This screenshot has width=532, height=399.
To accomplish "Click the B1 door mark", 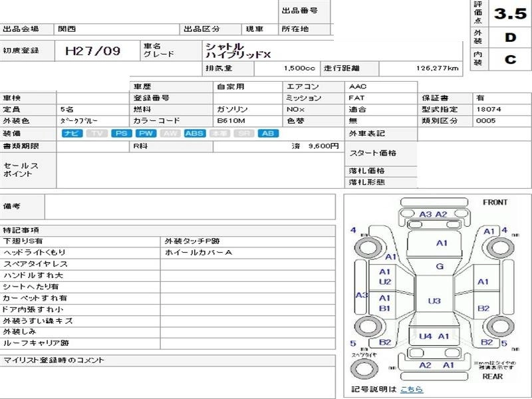I will coord(384,308).
